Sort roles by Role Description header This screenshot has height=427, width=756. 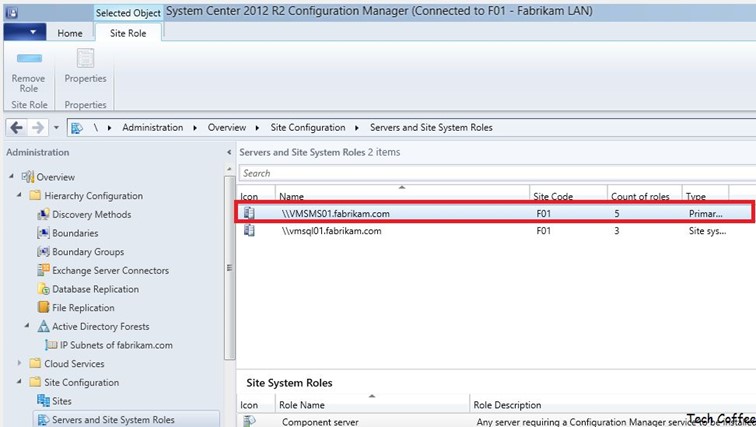tap(612, 403)
